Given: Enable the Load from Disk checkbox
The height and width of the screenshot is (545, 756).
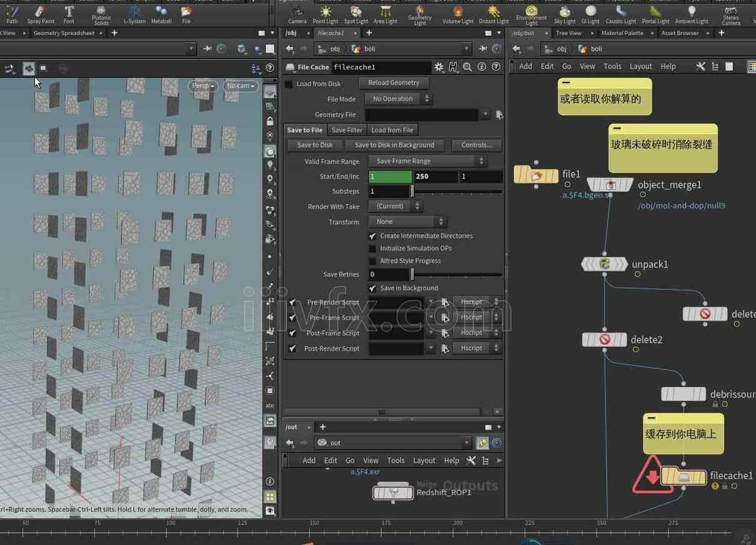Looking at the screenshot, I should [289, 84].
